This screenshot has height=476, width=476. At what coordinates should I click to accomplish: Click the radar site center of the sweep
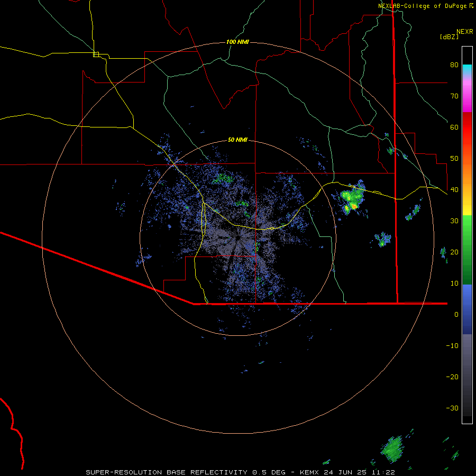[x=237, y=237]
